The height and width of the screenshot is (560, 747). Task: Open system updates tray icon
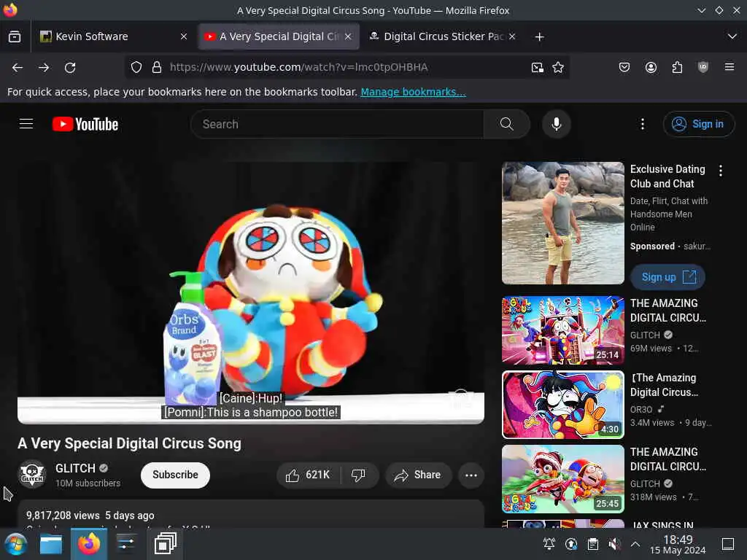(x=570, y=544)
